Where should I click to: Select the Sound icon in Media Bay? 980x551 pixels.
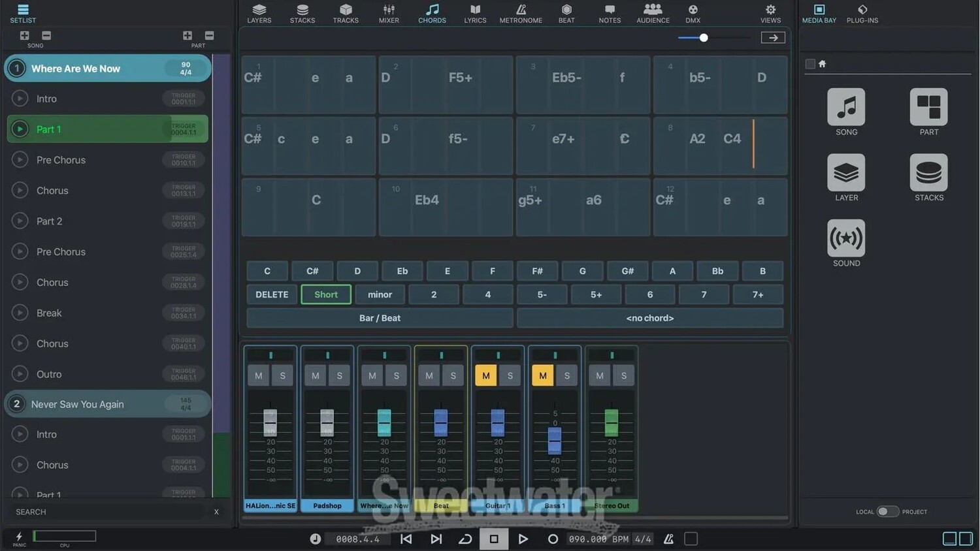(846, 238)
